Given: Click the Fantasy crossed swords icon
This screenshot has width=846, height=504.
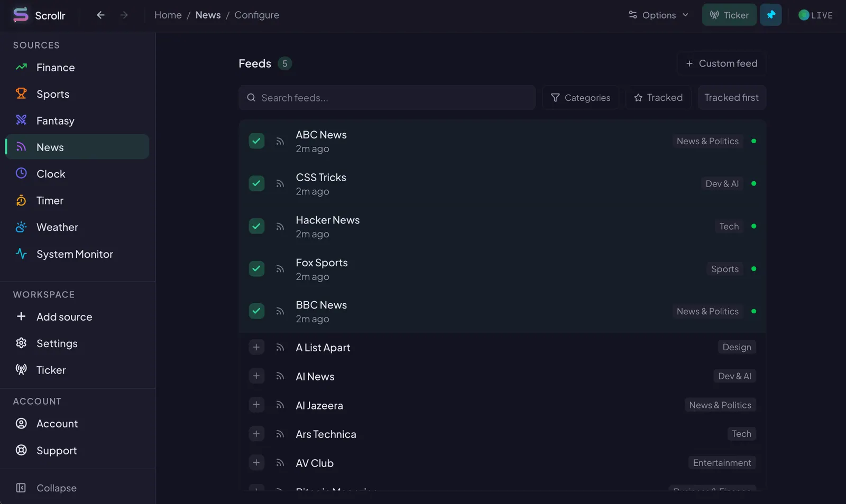Looking at the screenshot, I should point(21,120).
